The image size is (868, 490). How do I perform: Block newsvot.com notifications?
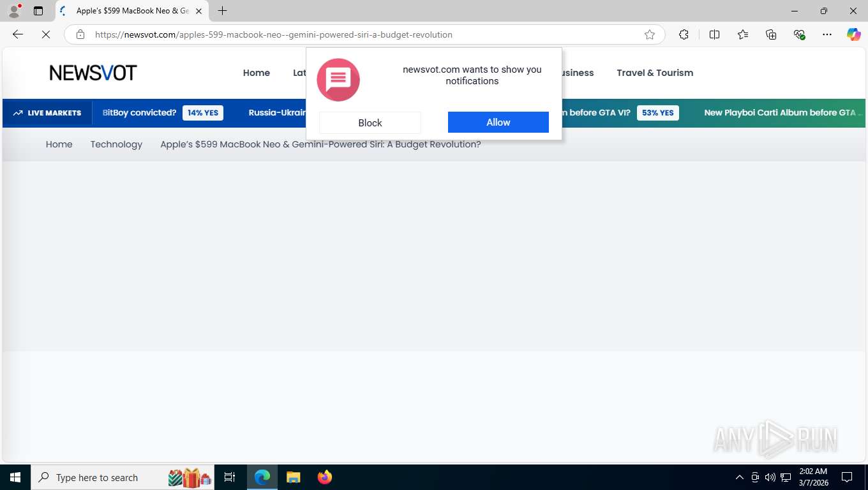370,122
